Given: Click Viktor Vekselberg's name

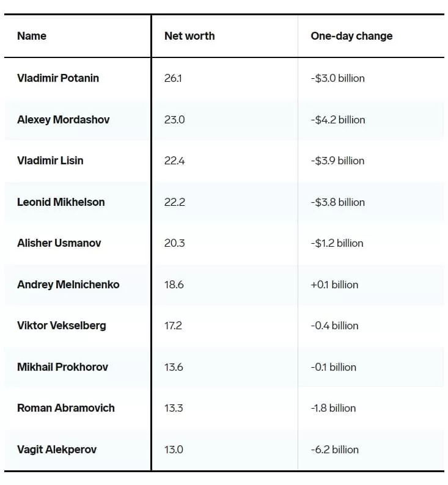Looking at the screenshot, I should click(62, 326).
